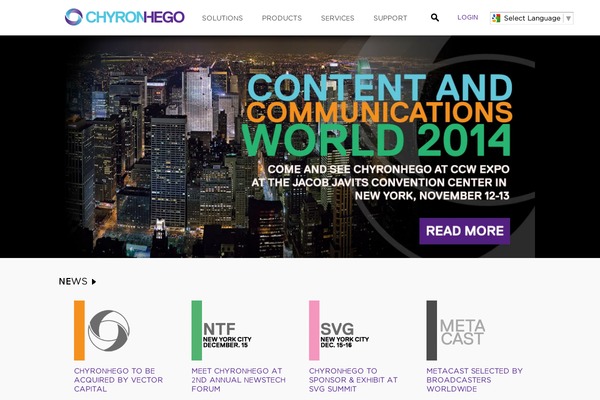
Task: Open 'Metacast selected by broadcasters worldwide'
Action: [474, 380]
